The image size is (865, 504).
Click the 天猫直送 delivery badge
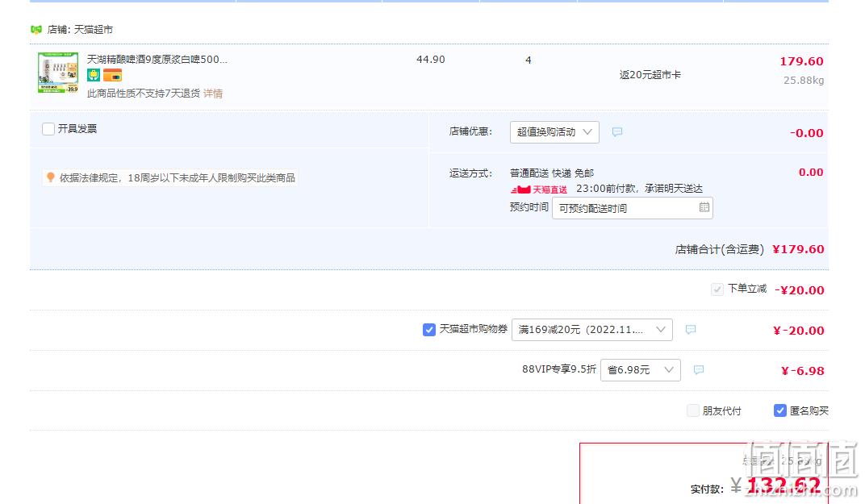[x=539, y=190]
